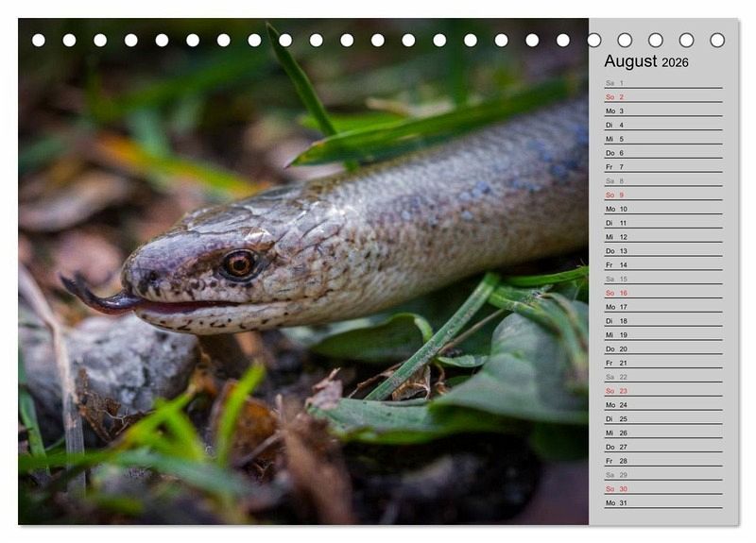Select the red So 16 date row
The image size is (756, 543).
[662, 293]
